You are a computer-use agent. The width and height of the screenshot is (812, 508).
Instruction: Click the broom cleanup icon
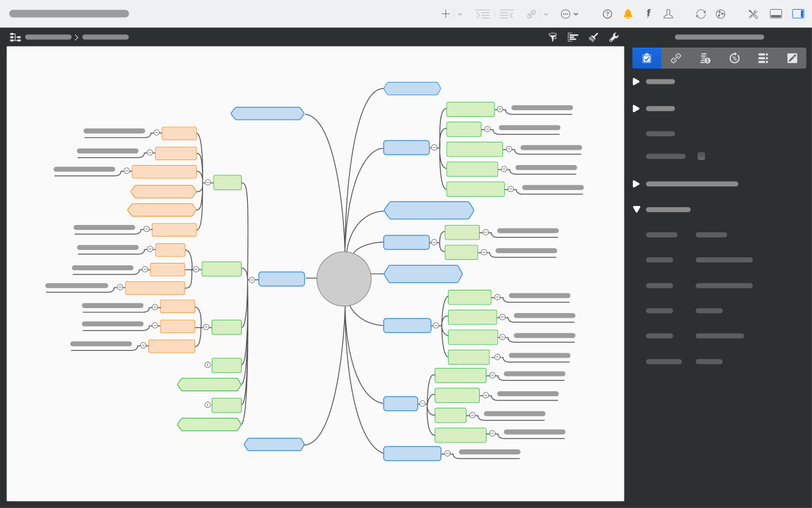593,37
